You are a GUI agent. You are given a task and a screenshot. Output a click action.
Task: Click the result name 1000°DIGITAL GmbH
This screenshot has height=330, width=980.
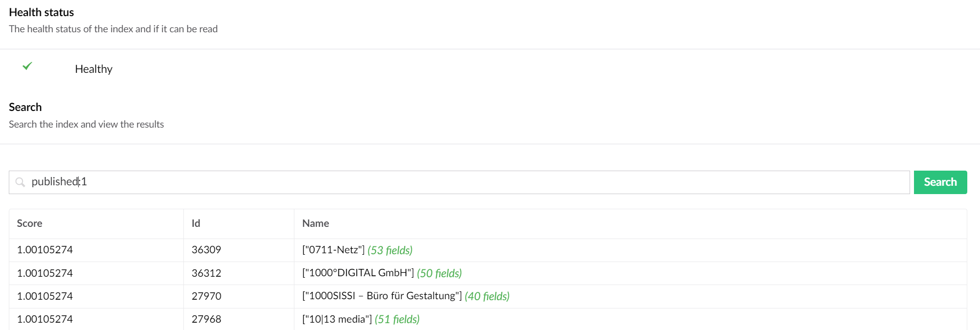[x=357, y=273]
